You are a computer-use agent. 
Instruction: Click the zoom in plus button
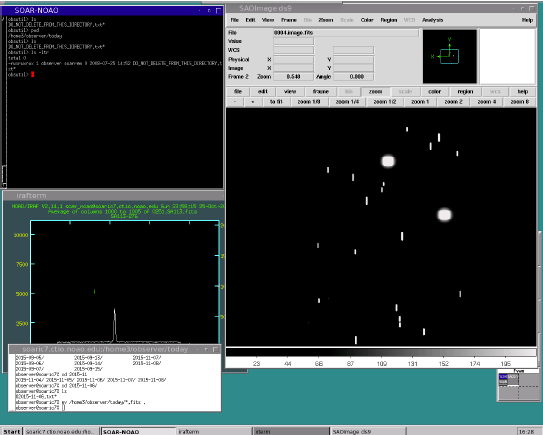coord(252,102)
